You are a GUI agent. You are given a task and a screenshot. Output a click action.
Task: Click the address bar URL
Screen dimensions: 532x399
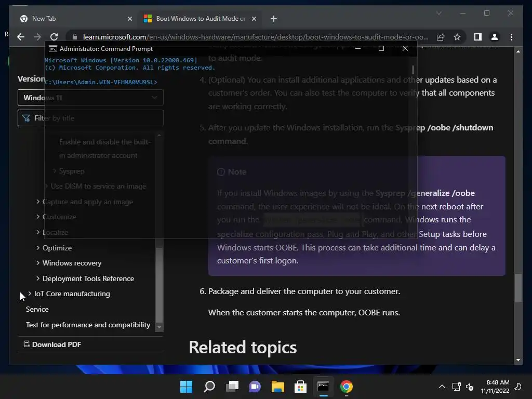point(256,37)
